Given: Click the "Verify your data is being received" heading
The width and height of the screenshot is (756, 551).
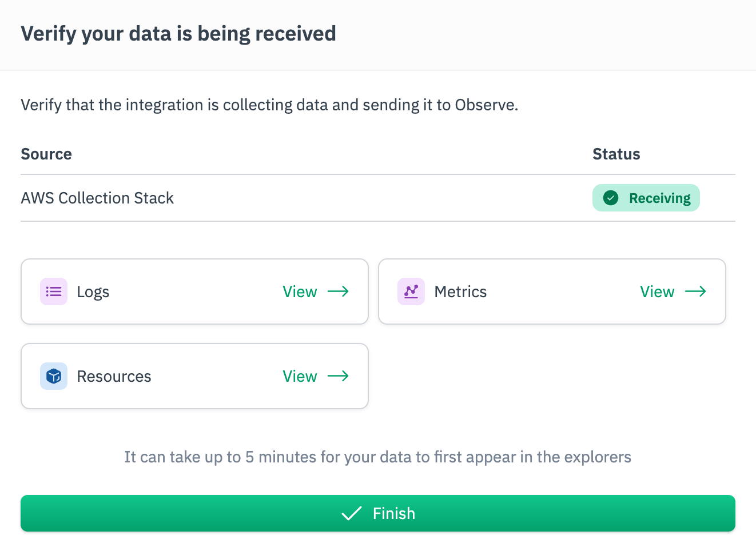Looking at the screenshot, I should [x=178, y=34].
